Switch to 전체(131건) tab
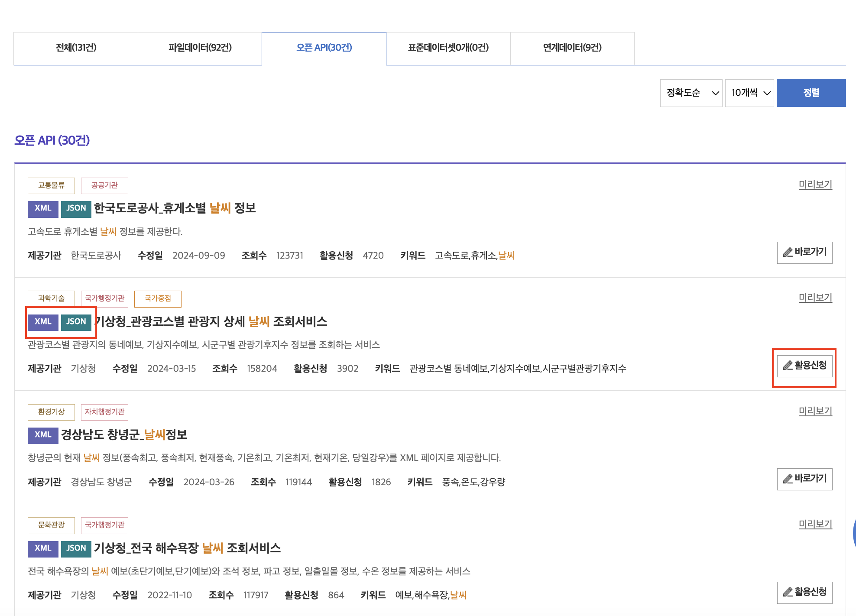The width and height of the screenshot is (856, 616). [76, 48]
